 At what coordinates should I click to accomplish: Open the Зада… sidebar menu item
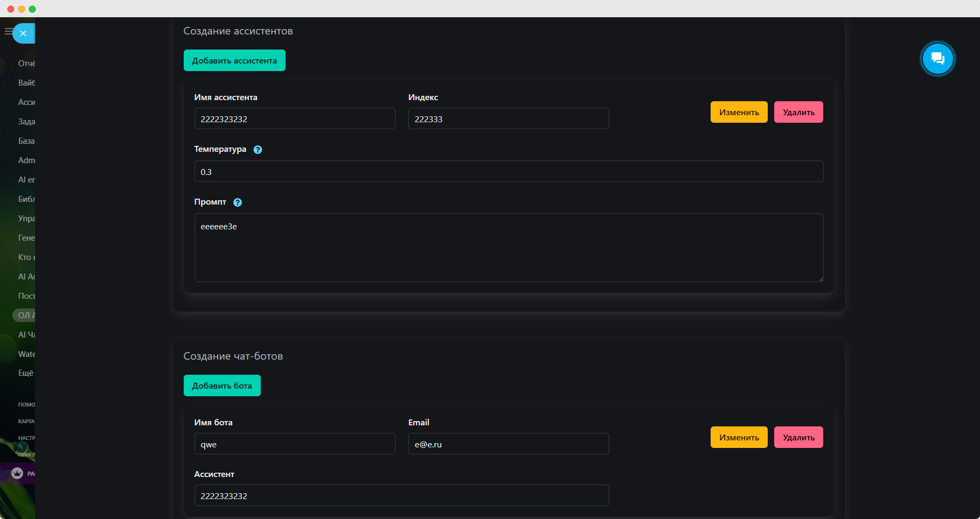(x=26, y=122)
